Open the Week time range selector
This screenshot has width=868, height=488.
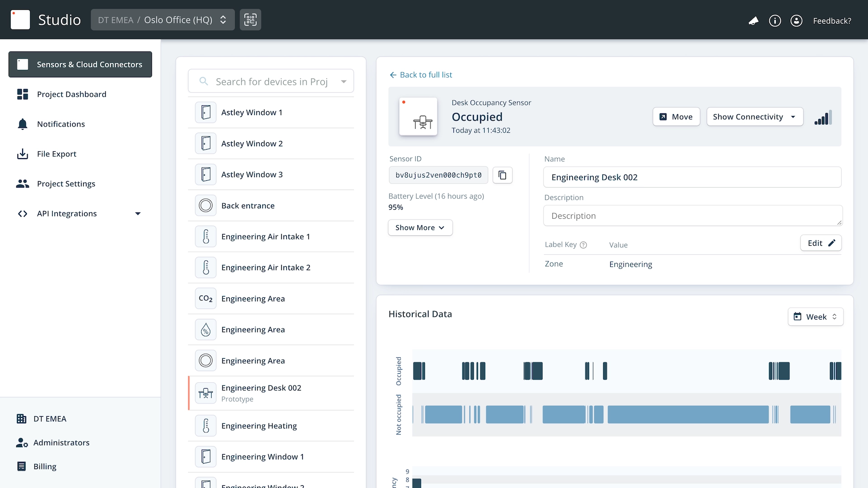pyautogui.click(x=816, y=317)
